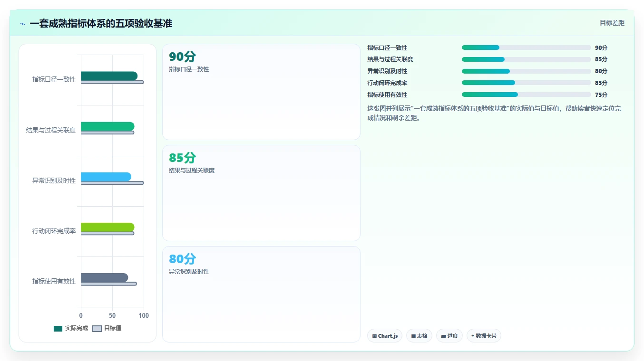Click the 结果与过程关联度 caption in the 85分 card
Viewport: 644px width, 361px height.
(192, 171)
